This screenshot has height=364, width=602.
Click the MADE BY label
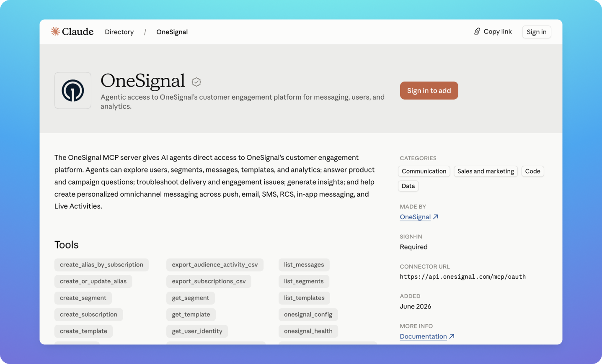413,207
